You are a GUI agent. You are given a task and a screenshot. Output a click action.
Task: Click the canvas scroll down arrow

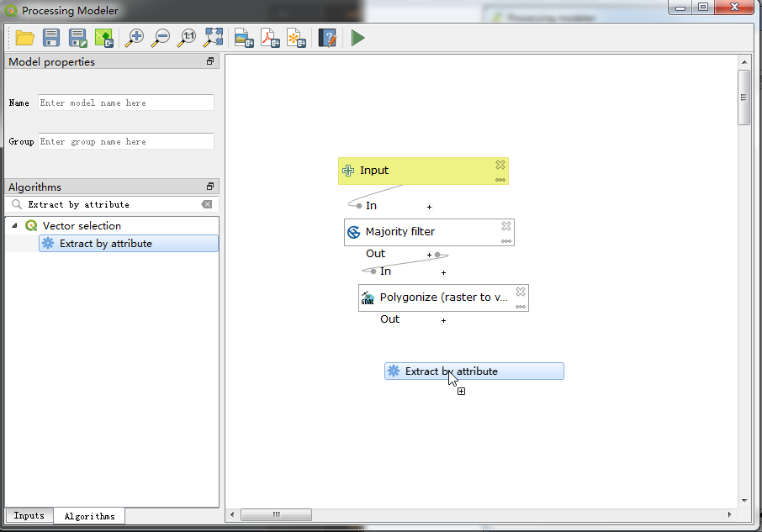tap(744, 500)
